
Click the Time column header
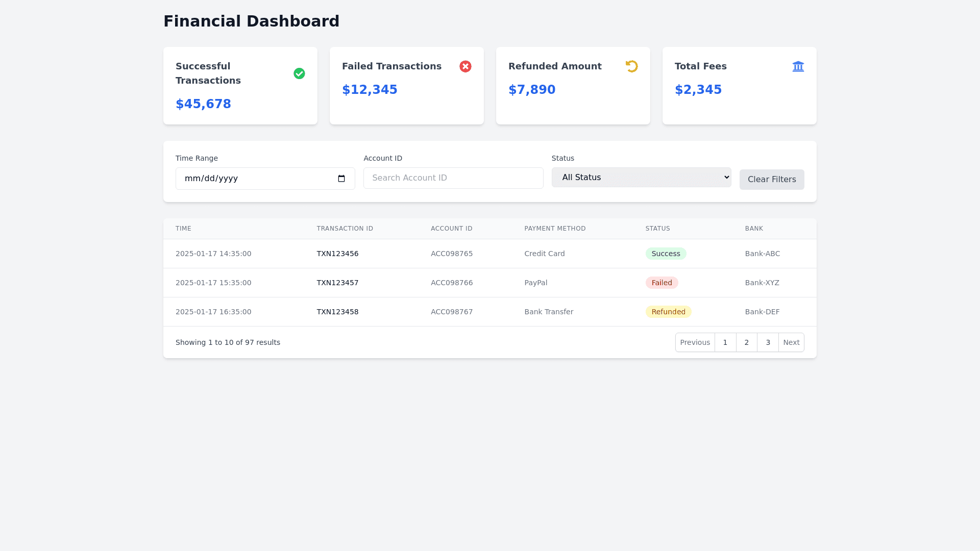(x=183, y=229)
